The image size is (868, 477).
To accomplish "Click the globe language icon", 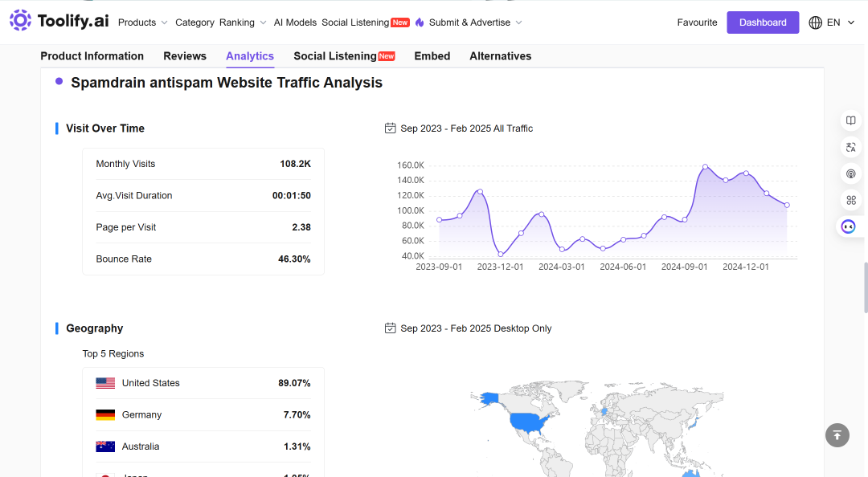I will click(x=816, y=22).
